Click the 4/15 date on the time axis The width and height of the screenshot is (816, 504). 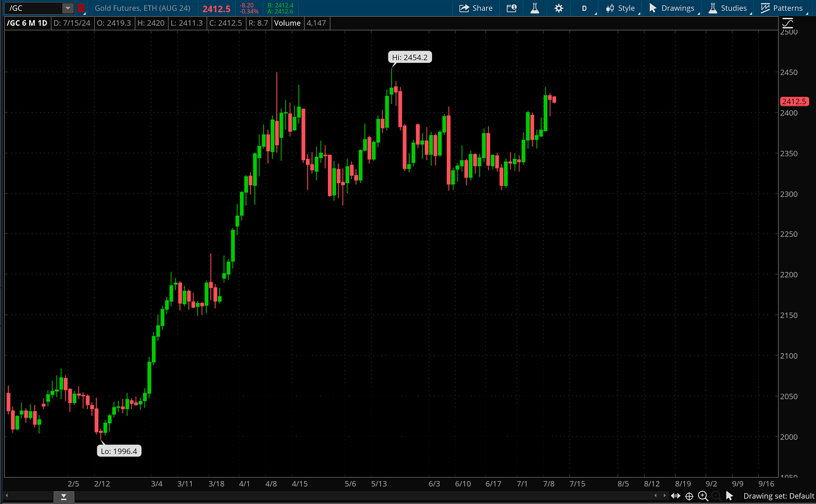click(x=300, y=483)
